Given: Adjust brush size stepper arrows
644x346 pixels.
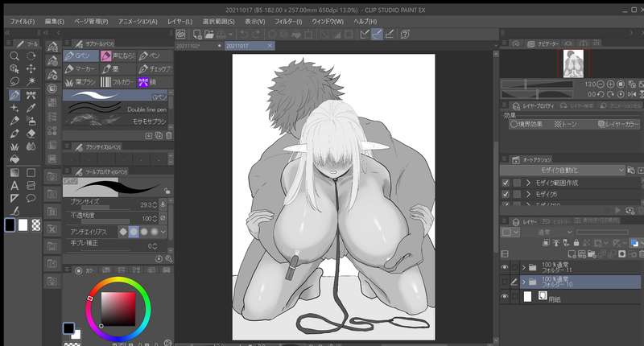Looking at the screenshot, I should [x=155, y=204].
